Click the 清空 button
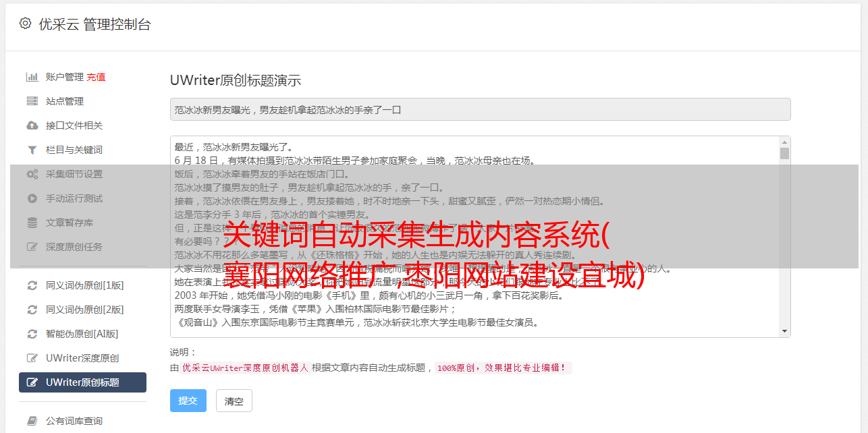 [x=234, y=401]
